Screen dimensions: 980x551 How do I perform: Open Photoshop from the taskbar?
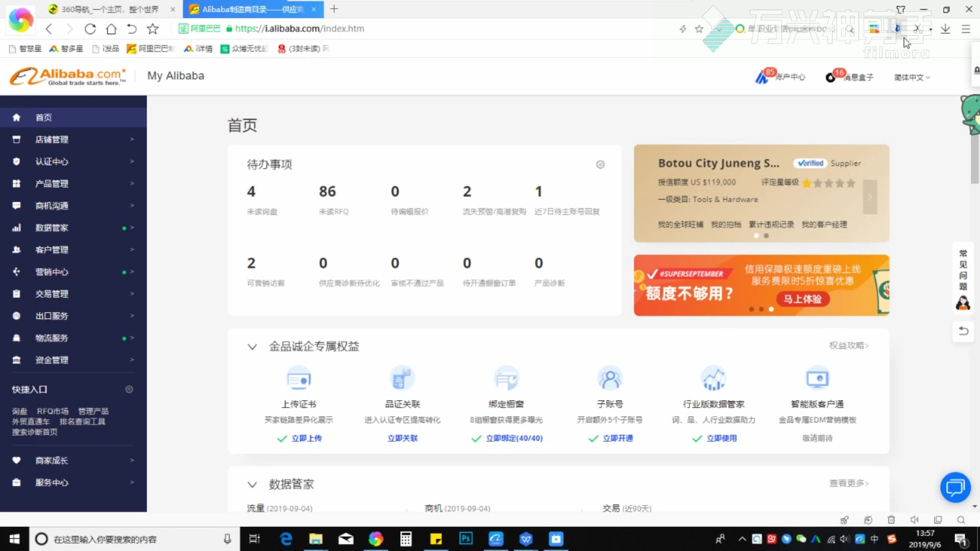coord(466,539)
